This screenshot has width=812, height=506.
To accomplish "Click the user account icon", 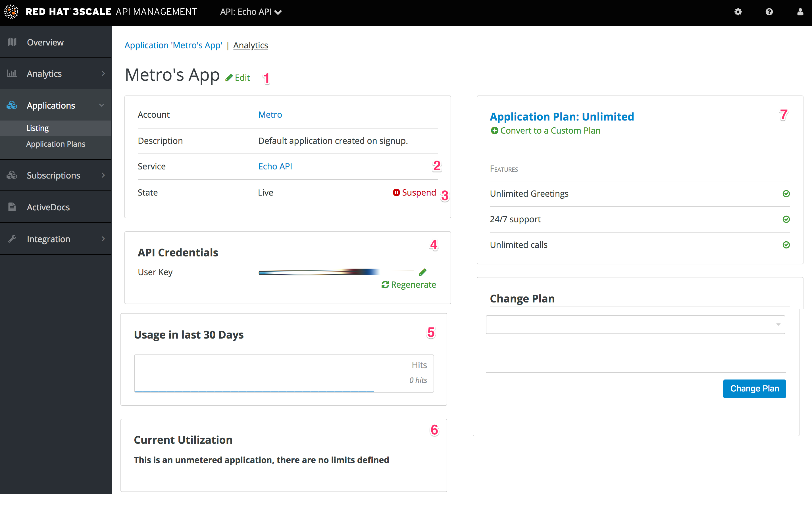I will pos(800,12).
